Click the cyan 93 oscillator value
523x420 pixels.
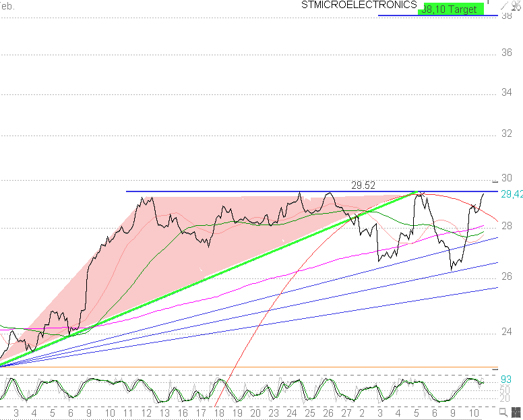505,380
